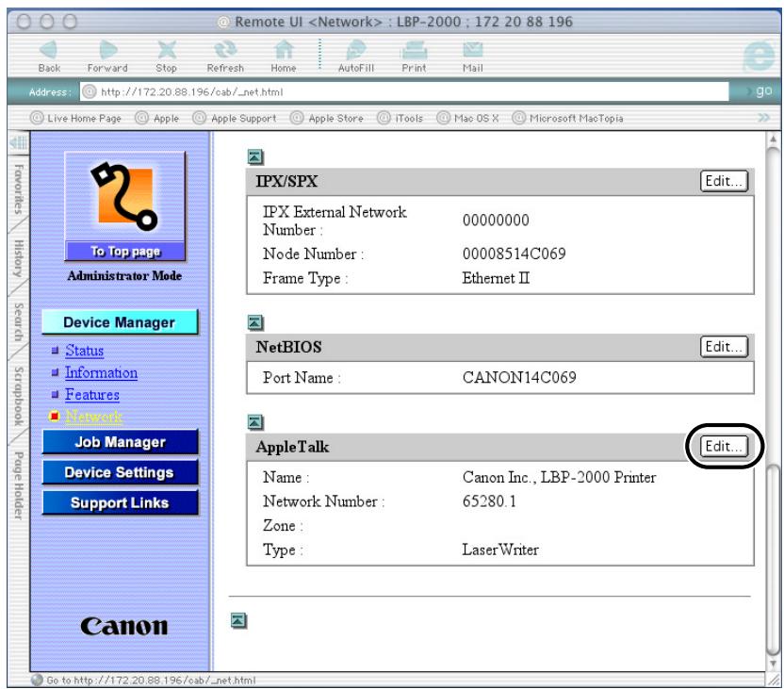Open Live Home Page favorite
Image resolution: width=784 pixels, height=689 pixels.
coord(76,118)
